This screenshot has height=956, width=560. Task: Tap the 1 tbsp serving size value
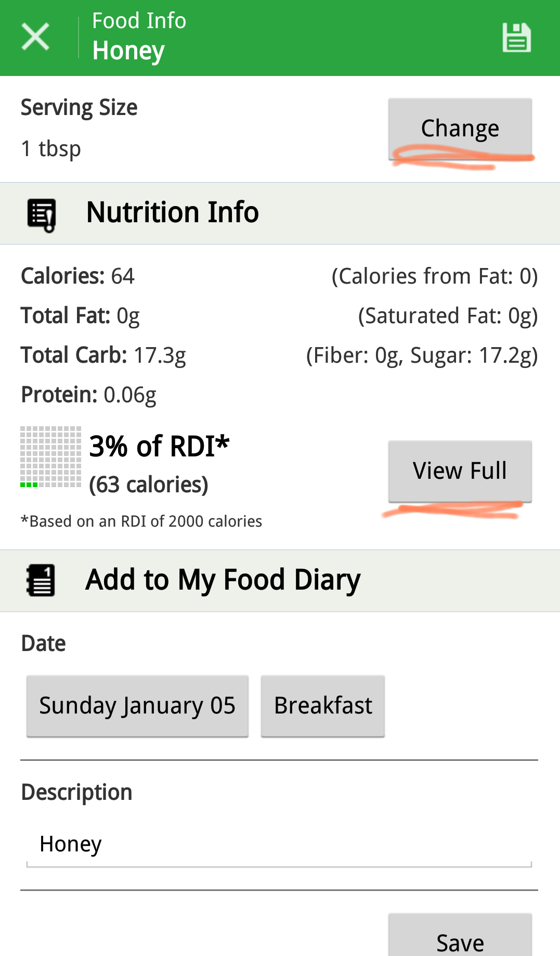point(51,149)
